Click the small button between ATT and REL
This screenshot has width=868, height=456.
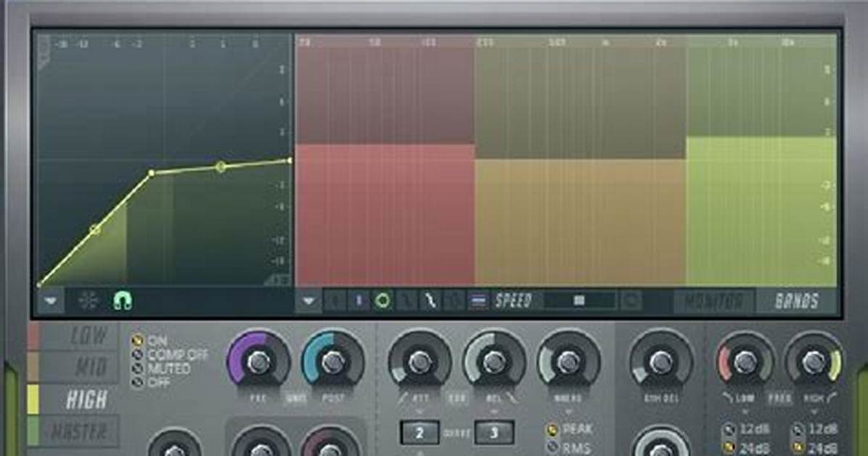pyautogui.click(x=456, y=399)
